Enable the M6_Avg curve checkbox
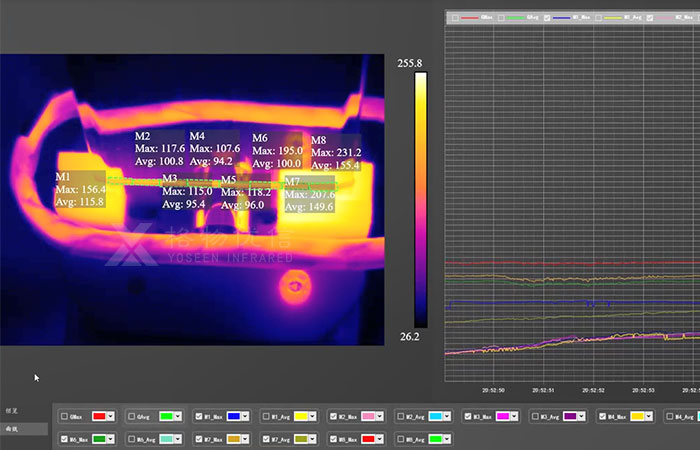The width and height of the screenshot is (700, 450). [x=132, y=438]
